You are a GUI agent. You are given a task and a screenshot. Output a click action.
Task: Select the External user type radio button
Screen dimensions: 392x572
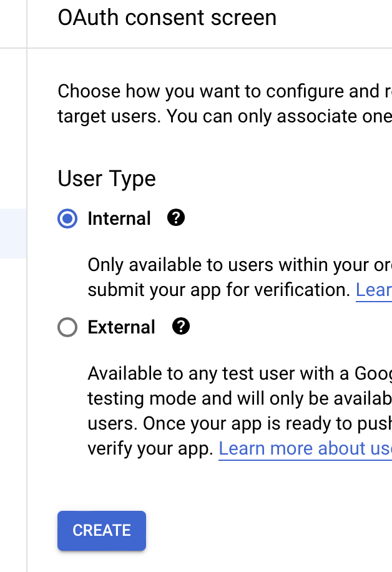point(67,327)
